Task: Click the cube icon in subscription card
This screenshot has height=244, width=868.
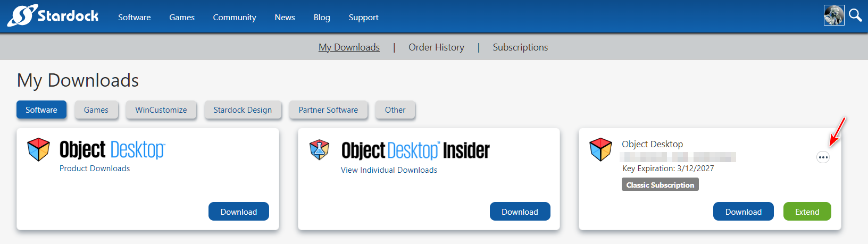Action: click(x=600, y=149)
